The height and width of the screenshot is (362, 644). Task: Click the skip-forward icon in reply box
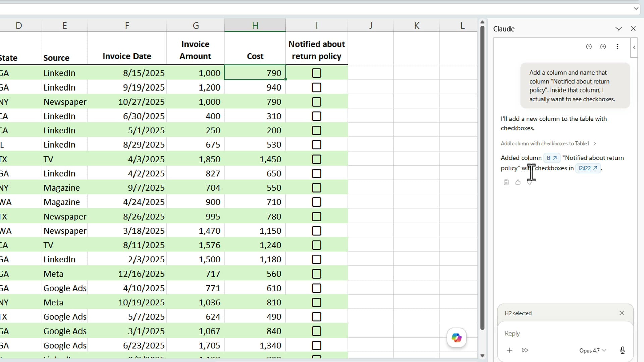tap(525, 350)
